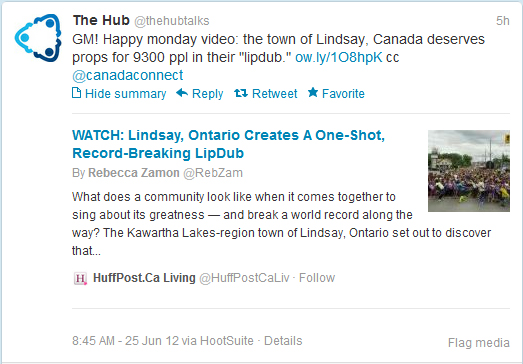Click the 5h tweet timestamp
The height and width of the screenshot is (364, 523).
coord(503,21)
